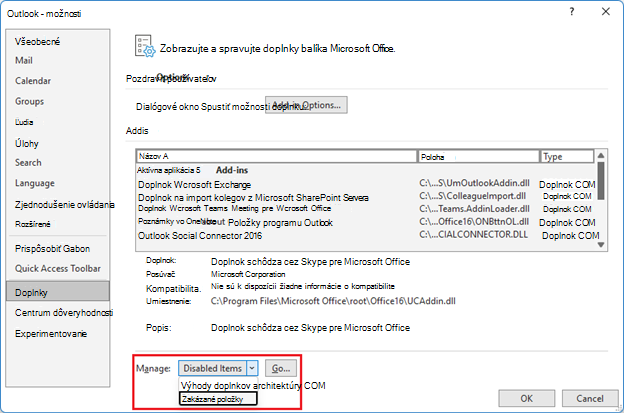Open Zjednodušenie ovládania settings
The image size is (624, 414).
coord(64,205)
